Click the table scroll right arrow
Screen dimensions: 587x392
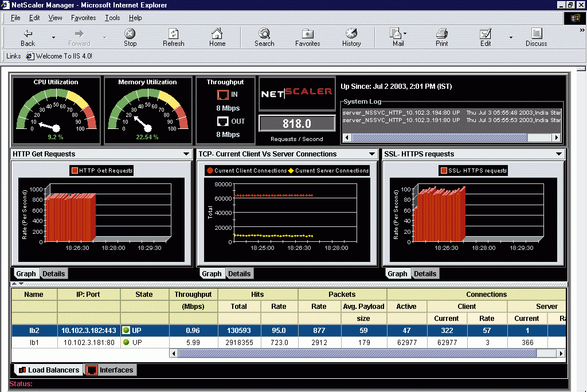[561, 353]
